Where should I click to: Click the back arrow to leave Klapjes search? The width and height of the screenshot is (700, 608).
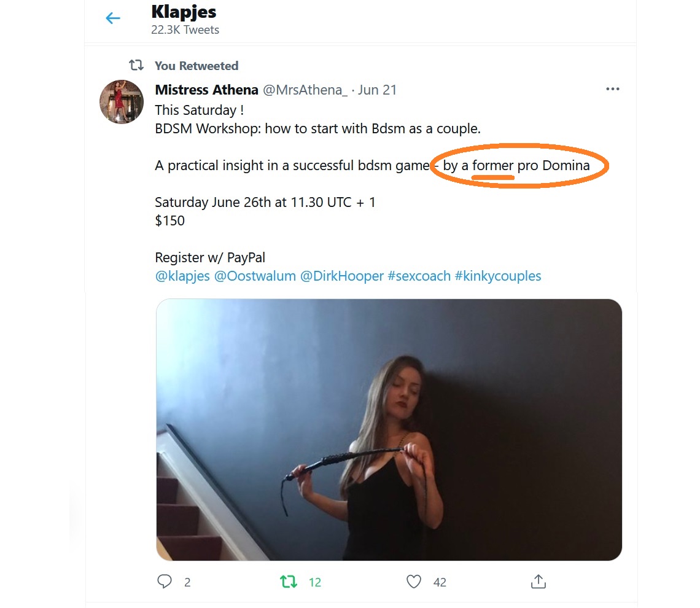(112, 18)
